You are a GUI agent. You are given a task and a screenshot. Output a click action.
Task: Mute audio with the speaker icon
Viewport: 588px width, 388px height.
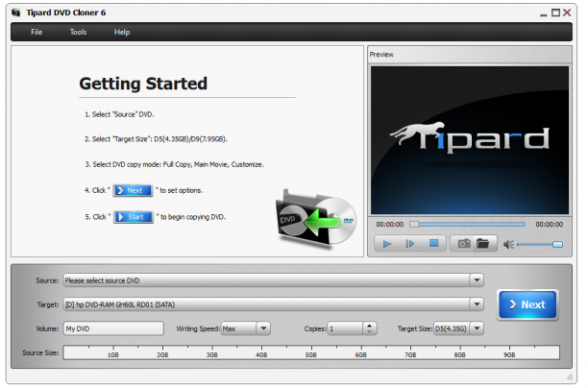click(508, 245)
